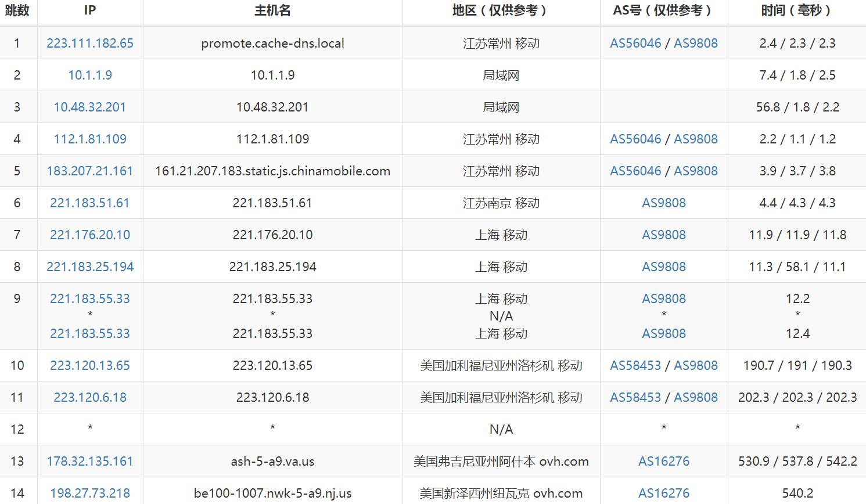Open IP link 221.183.51.61
866x504 pixels.
pos(90,203)
